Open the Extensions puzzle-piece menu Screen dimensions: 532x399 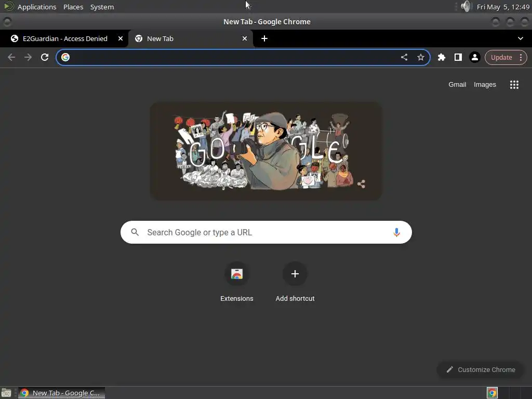[x=442, y=57]
